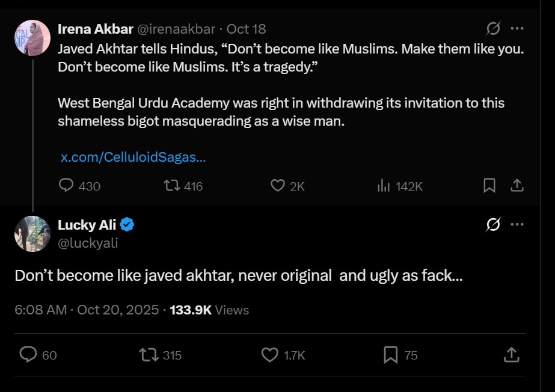Open Grok icon on Lucky Ali's post

[x=493, y=225]
